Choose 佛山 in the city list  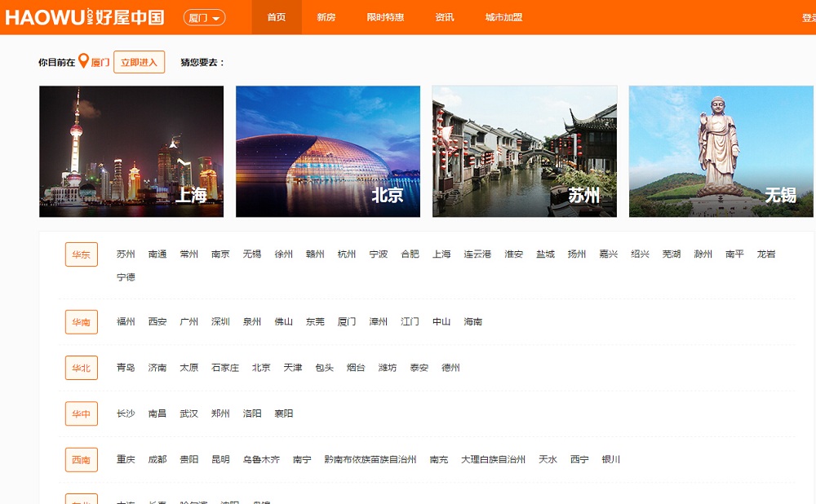tap(284, 321)
